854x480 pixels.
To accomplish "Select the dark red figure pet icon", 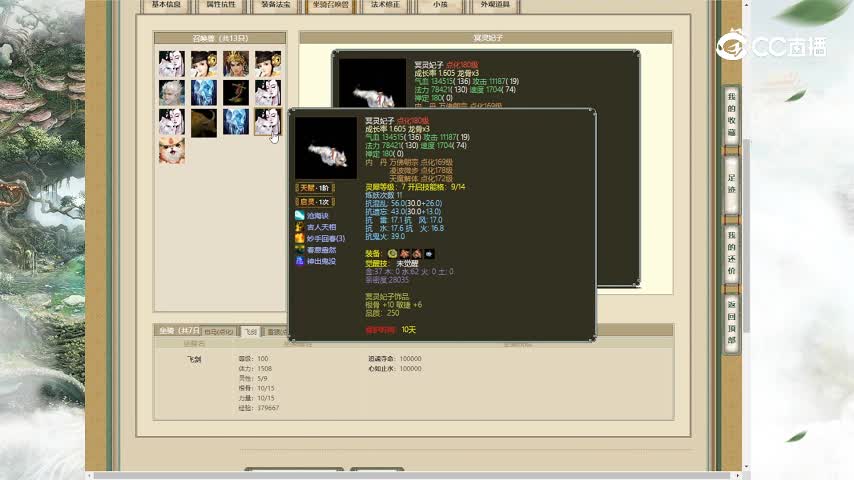I will tap(235, 93).
